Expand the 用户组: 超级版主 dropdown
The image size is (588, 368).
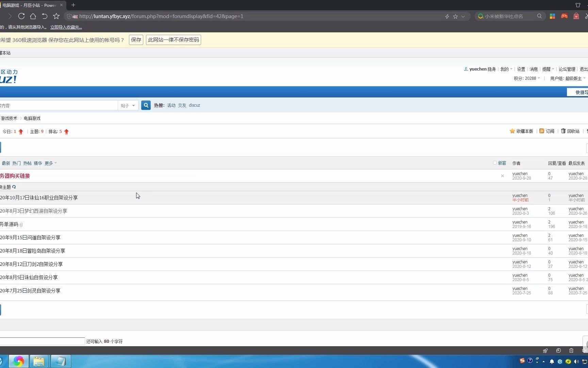click(568, 78)
